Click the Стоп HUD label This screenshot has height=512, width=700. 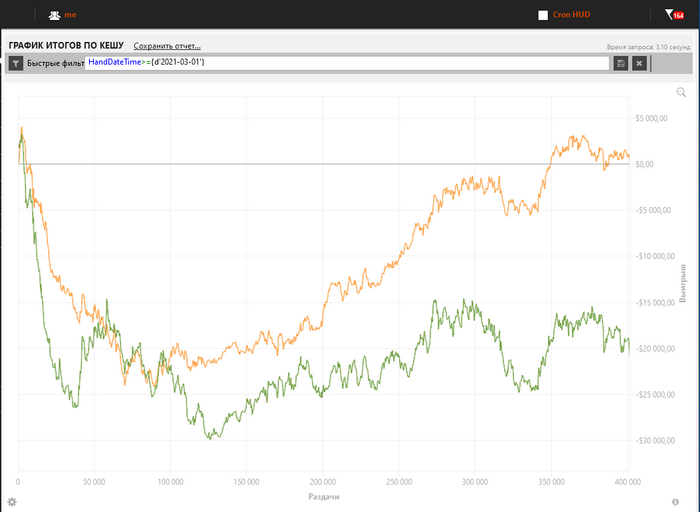[x=571, y=15]
